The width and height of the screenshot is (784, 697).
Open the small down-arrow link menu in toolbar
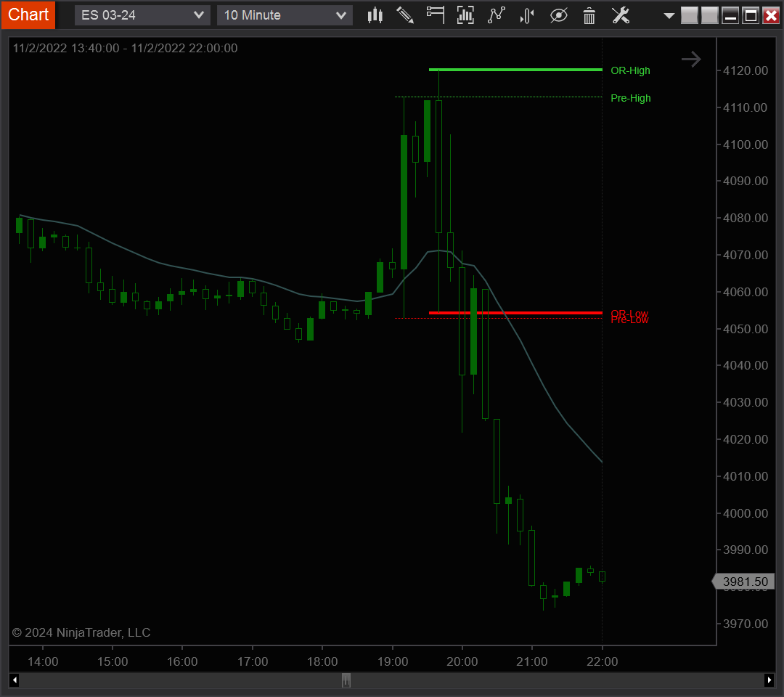(669, 16)
